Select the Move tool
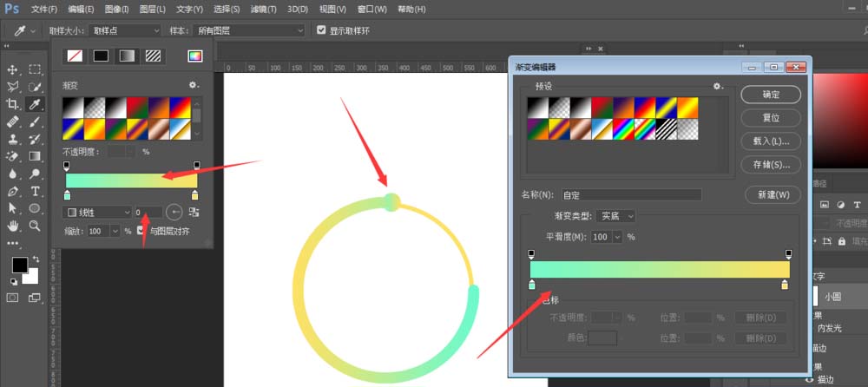The height and width of the screenshot is (387, 868). pyautogui.click(x=13, y=69)
